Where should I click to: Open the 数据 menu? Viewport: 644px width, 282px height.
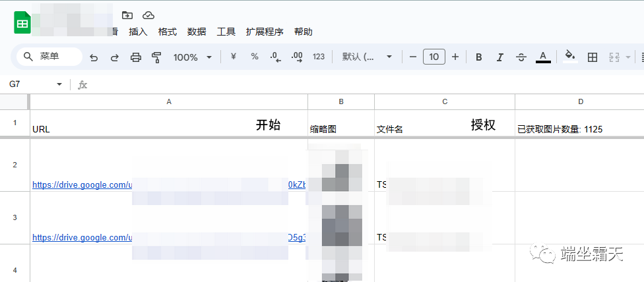pyautogui.click(x=197, y=32)
